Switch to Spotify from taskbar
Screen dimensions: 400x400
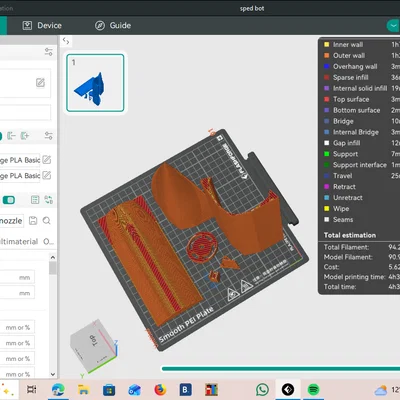pos(313,389)
